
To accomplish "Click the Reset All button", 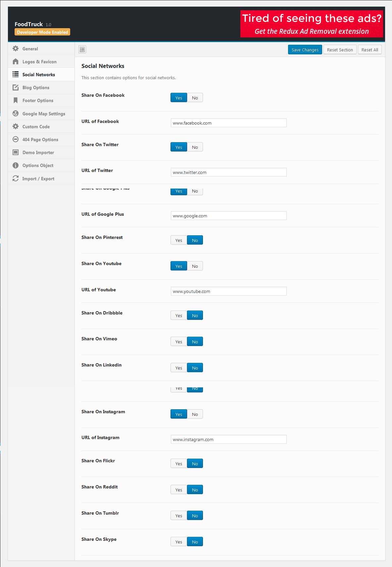I will click(370, 50).
